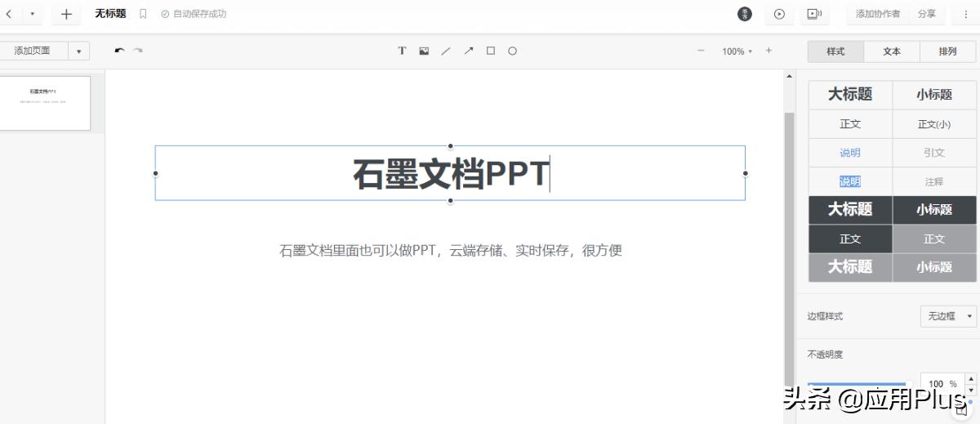Apply the blue-highlighted 说明 style

[x=850, y=181]
